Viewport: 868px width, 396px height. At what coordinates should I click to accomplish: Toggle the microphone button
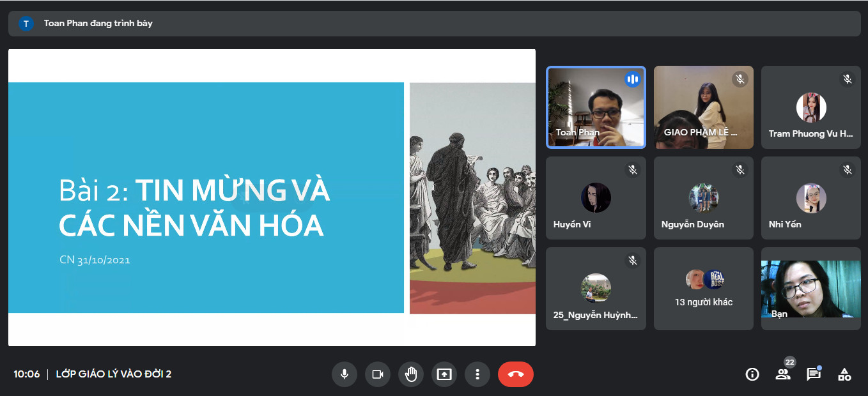(345, 374)
